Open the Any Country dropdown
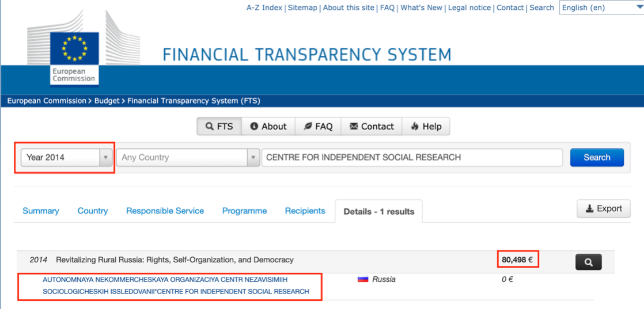This screenshot has width=644, height=309. click(x=188, y=157)
